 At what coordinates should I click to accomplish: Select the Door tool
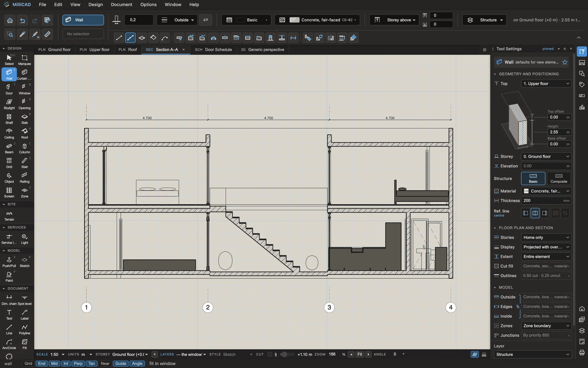(9, 89)
